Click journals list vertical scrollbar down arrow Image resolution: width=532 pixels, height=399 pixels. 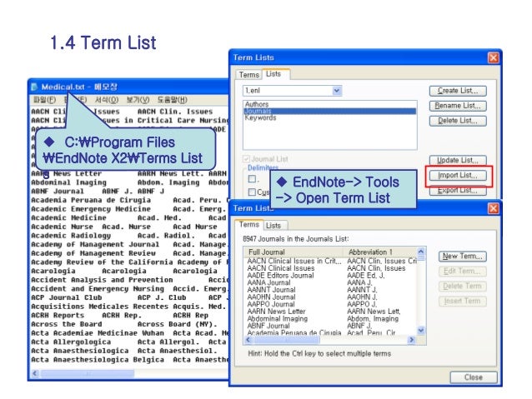coord(421,330)
